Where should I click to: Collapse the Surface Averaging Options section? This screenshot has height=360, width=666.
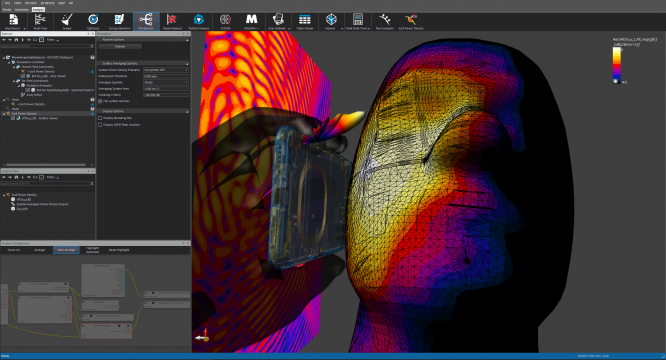[187, 64]
